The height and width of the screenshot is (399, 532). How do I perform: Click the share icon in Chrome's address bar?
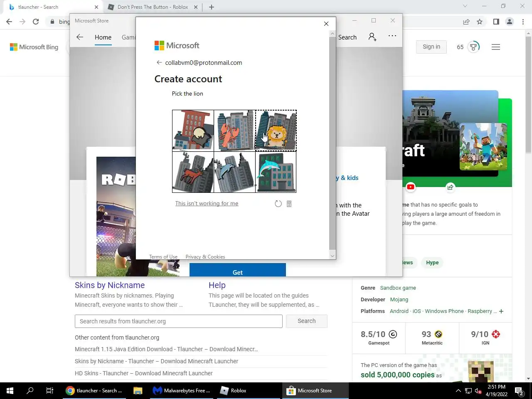pyautogui.click(x=466, y=22)
